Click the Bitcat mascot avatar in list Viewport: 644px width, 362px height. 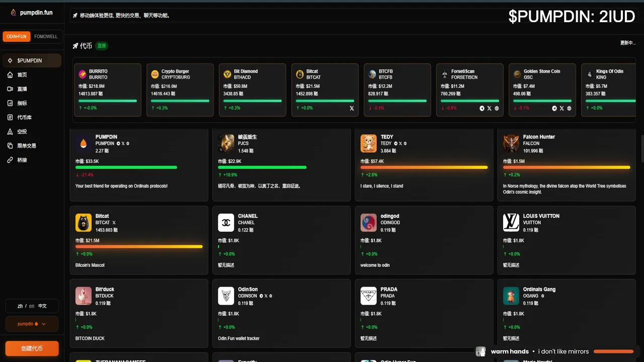click(84, 223)
